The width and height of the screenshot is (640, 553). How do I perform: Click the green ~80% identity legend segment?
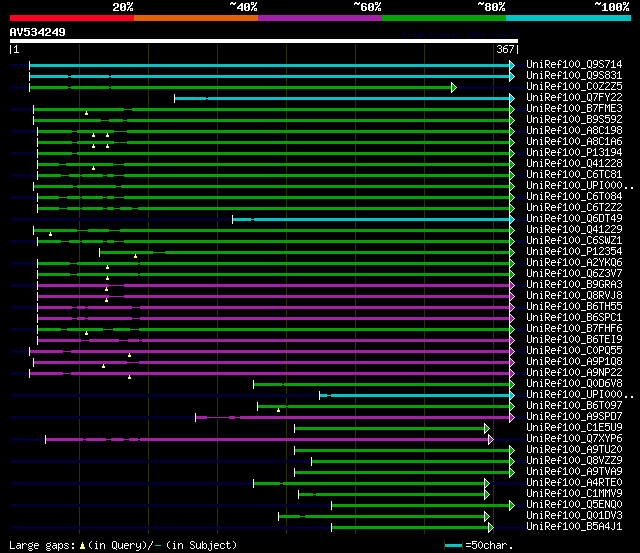(x=444, y=18)
